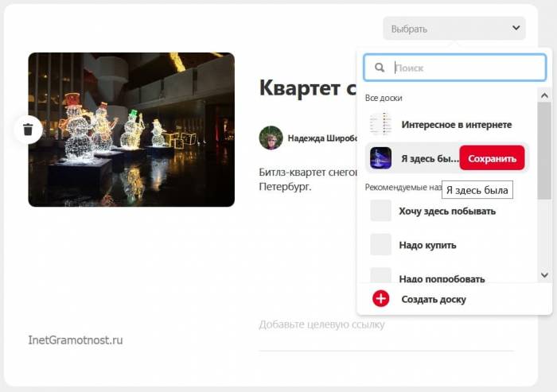Screen dimensions: 557x392
Task: Click the red plus icon for creating a board
Action: click(x=381, y=299)
